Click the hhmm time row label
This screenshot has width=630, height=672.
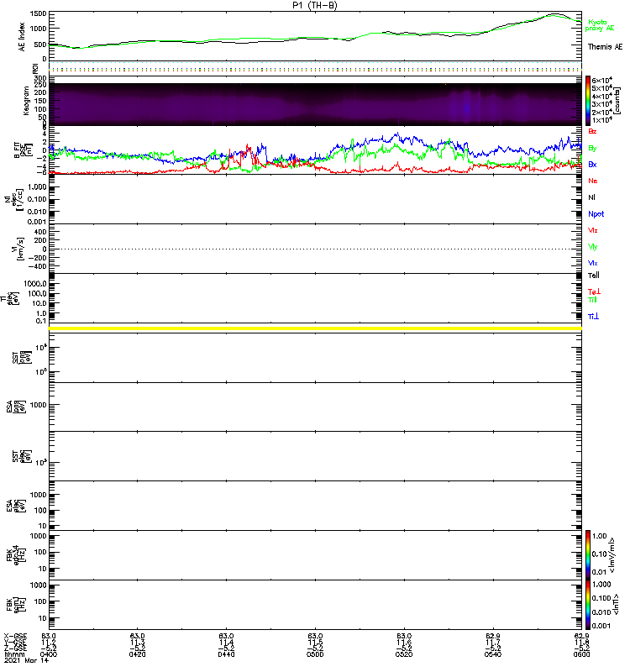point(15,655)
